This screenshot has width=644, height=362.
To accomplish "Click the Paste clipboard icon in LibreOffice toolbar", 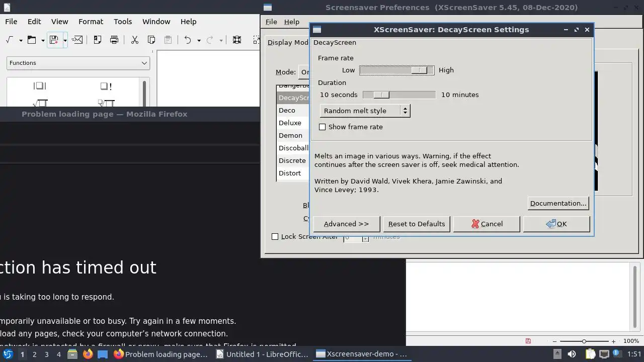I will pos(168,40).
